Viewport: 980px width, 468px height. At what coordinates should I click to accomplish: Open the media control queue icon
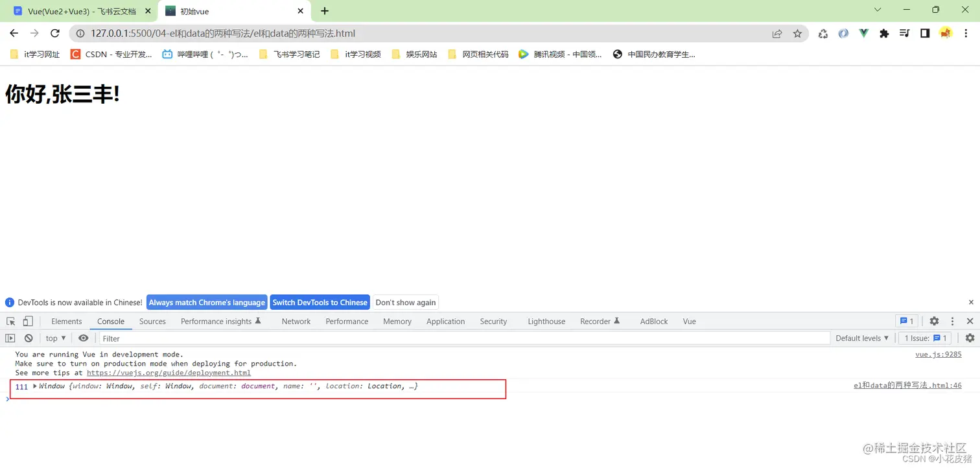click(x=905, y=34)
